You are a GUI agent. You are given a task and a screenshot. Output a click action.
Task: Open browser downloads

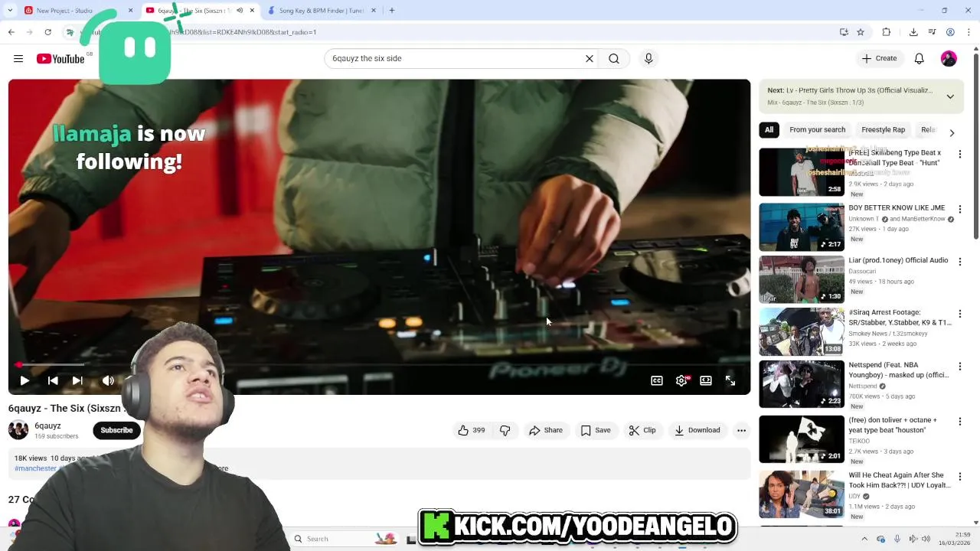(913, 32)
